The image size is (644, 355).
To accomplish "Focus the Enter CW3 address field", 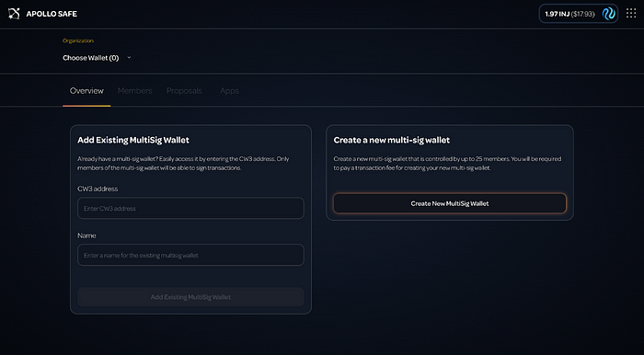I will click(x=190, y=208).
